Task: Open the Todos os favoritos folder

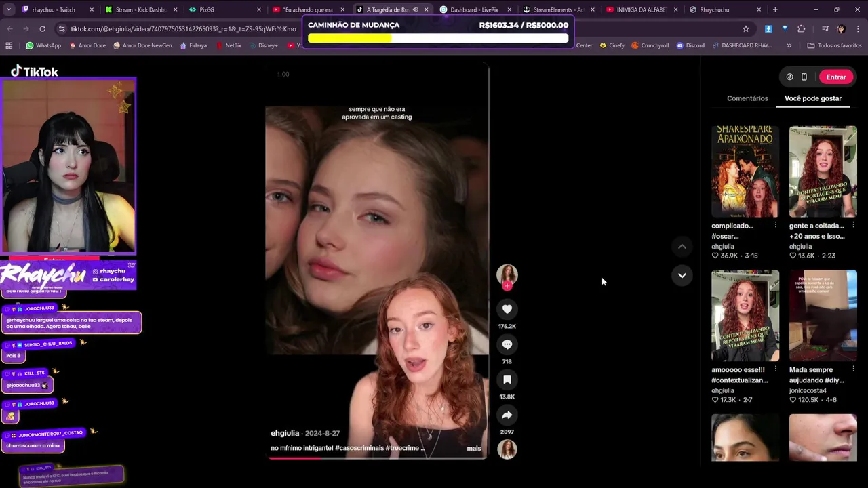Action: click(x=834, y=45)
